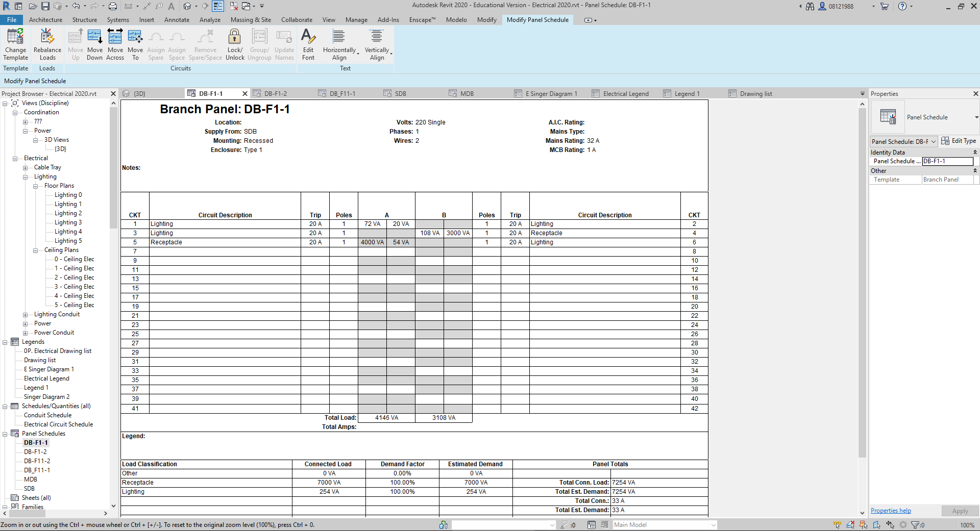
Task: Click the Change Template icon
Action: 15,37
